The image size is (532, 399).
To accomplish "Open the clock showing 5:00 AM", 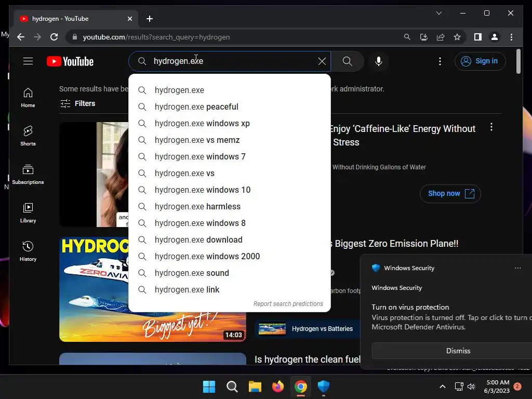I will 497,387.
